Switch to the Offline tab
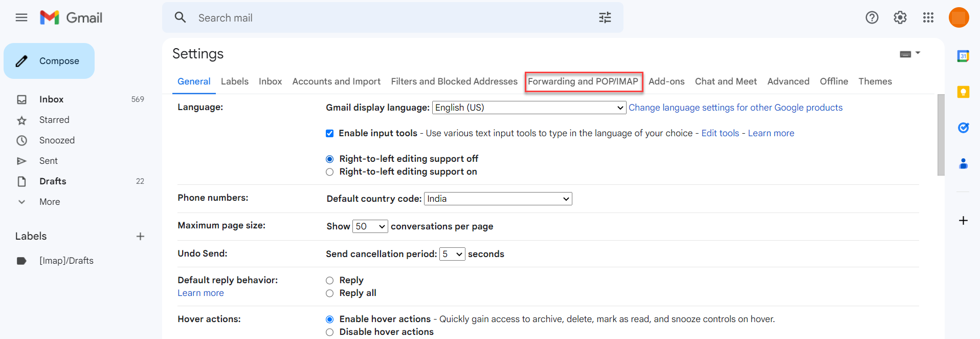This screenshot has width=980, height=339. [x=834, y=81]
